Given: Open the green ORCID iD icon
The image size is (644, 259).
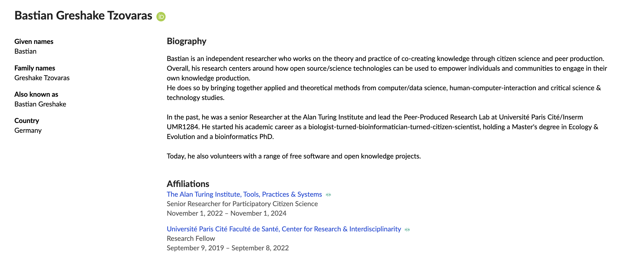Looking at the screenshot, I should tap(161, 17).
